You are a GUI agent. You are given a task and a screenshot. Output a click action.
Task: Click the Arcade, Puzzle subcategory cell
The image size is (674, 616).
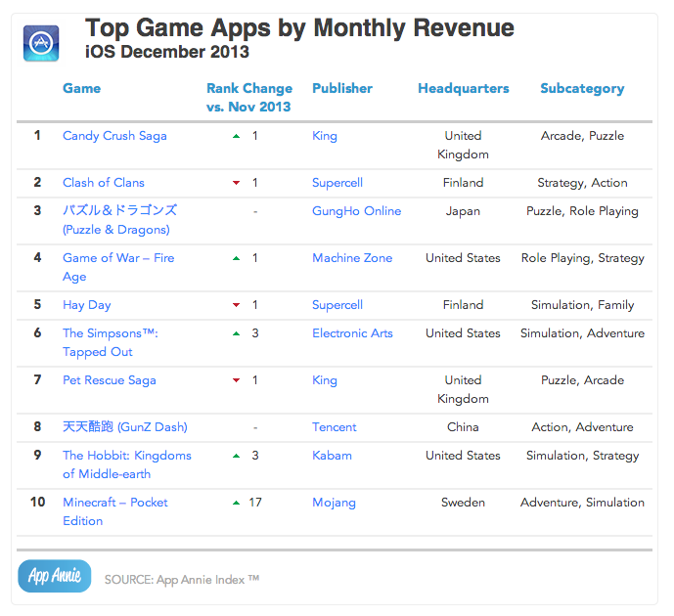pyautogui.click(x=582, y=136)
